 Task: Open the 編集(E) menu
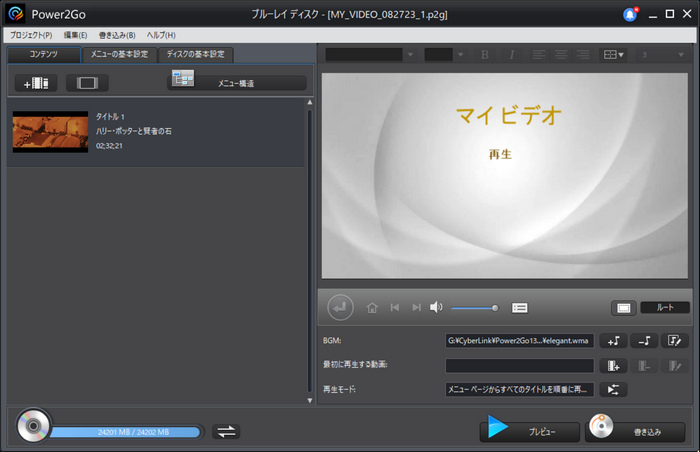[x=75, y=35]
